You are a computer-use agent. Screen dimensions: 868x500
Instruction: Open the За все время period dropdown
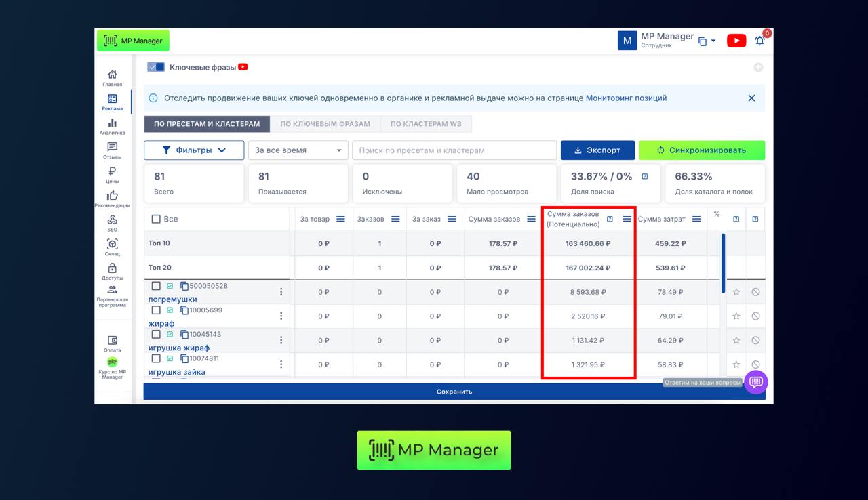click(298, 150)
